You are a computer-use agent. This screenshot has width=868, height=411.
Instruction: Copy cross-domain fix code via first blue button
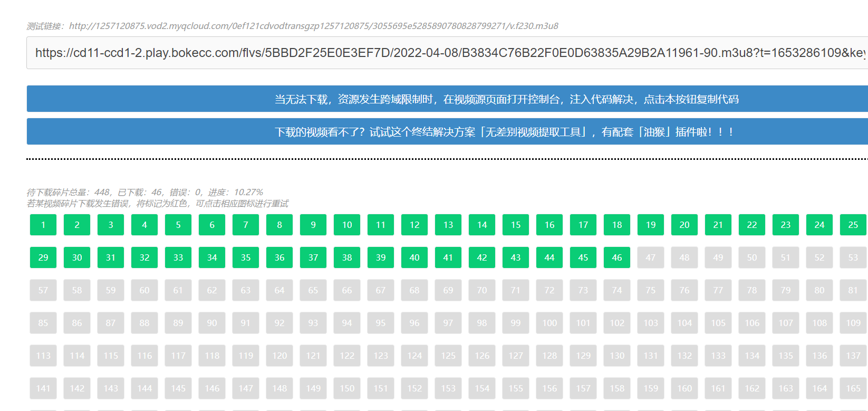coord(447,99)
